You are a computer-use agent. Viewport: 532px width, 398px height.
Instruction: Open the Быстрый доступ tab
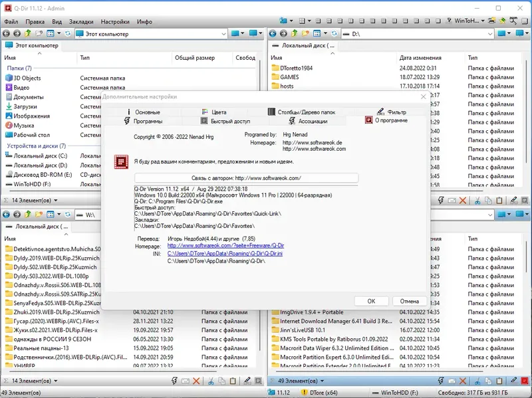225,121
